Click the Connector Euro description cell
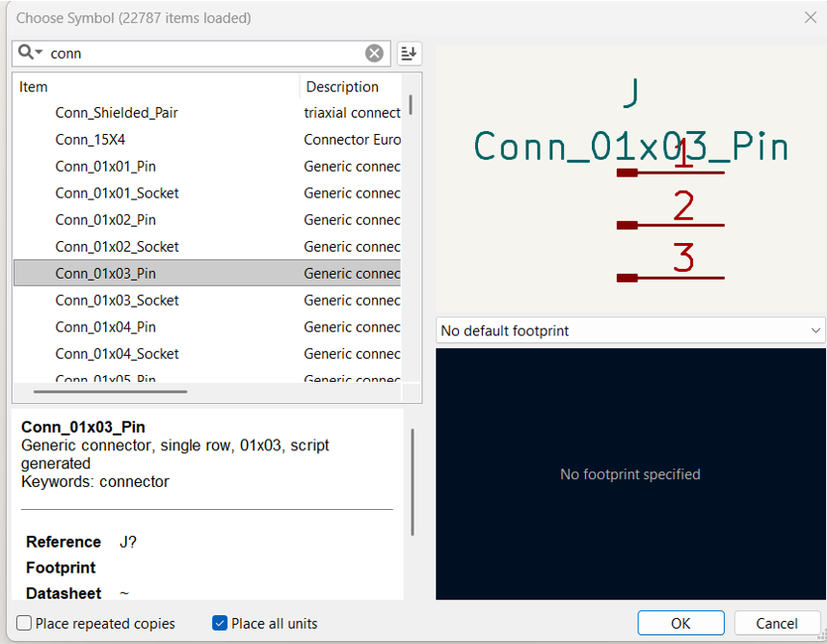827x644 pixels. [x=352, y=140]
